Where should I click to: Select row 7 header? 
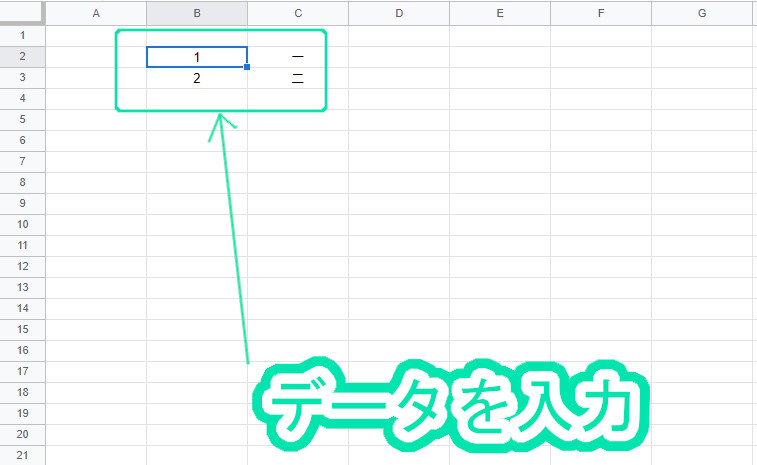tap(22, 162)
